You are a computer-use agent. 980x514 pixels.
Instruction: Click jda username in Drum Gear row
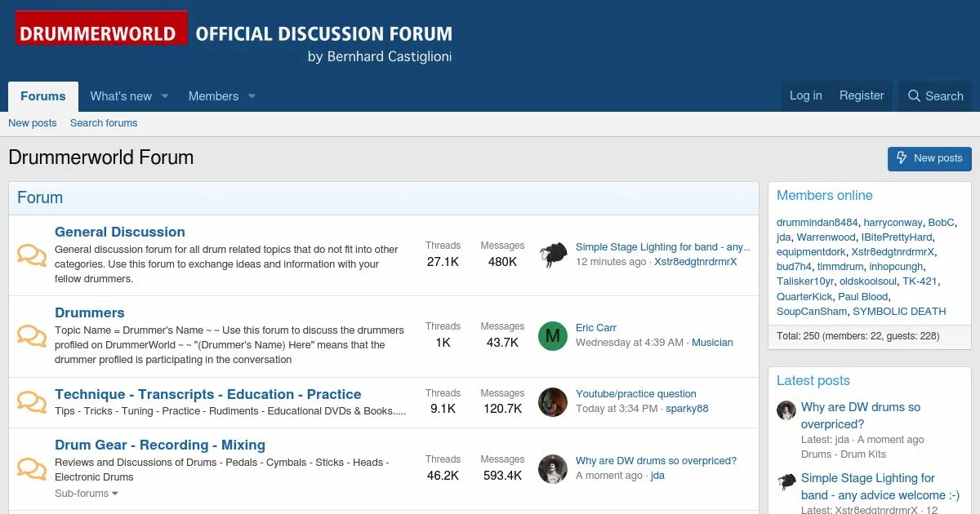coord(657,476)
